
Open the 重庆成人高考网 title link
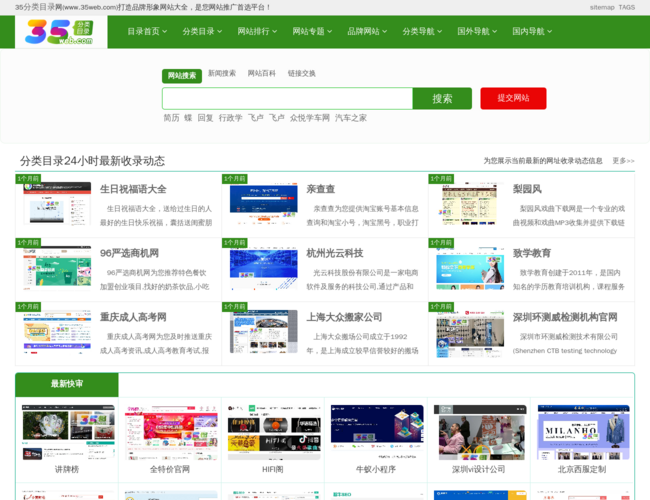pyautogui.click(x=133, y=317)
